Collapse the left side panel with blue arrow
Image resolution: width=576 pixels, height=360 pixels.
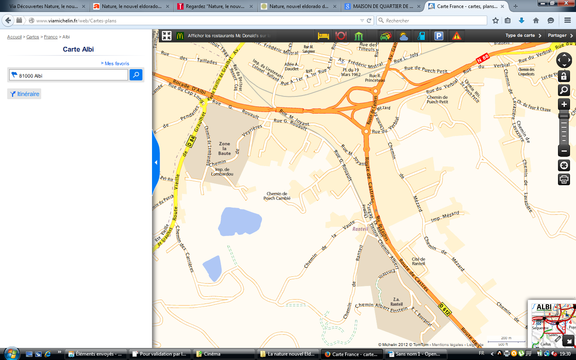click(156, 162)
